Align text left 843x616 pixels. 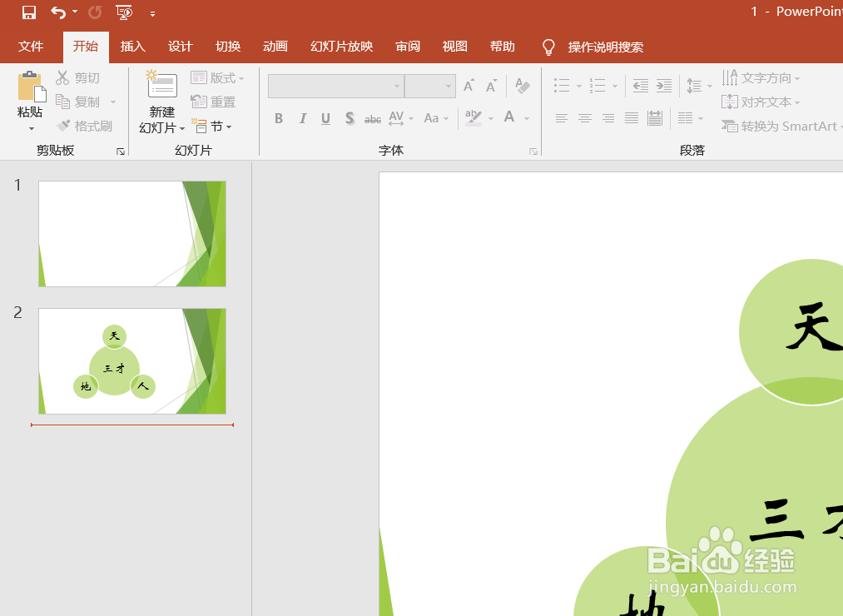(x=561, y=118)
